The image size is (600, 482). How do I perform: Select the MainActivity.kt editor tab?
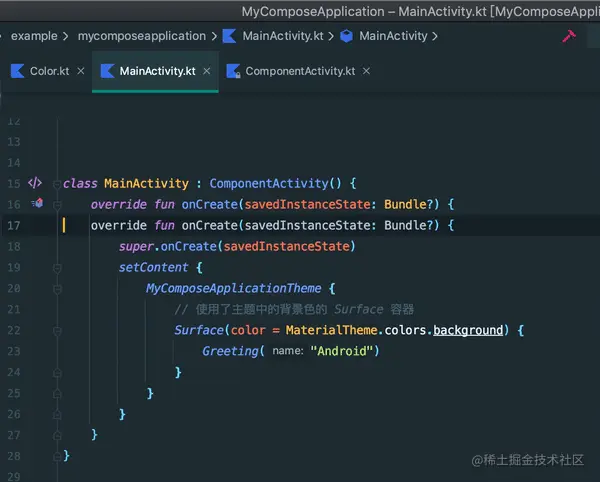[x=157, y=71]
